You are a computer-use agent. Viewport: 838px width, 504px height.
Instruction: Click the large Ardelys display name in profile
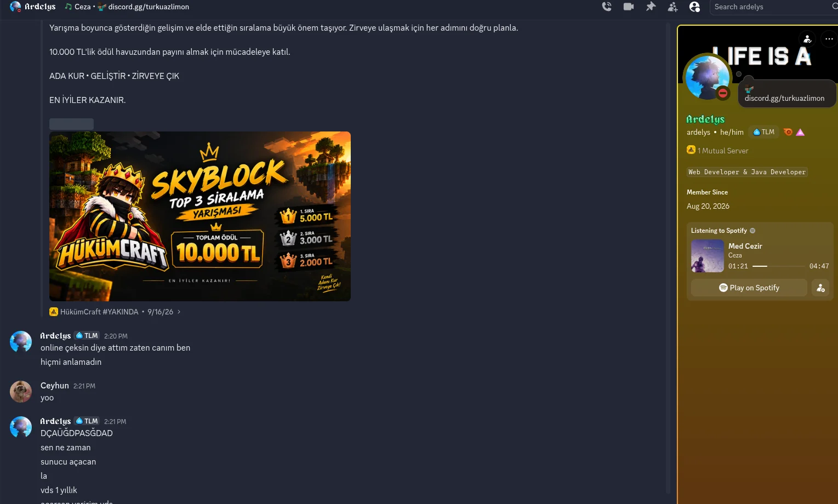(705, 119)
